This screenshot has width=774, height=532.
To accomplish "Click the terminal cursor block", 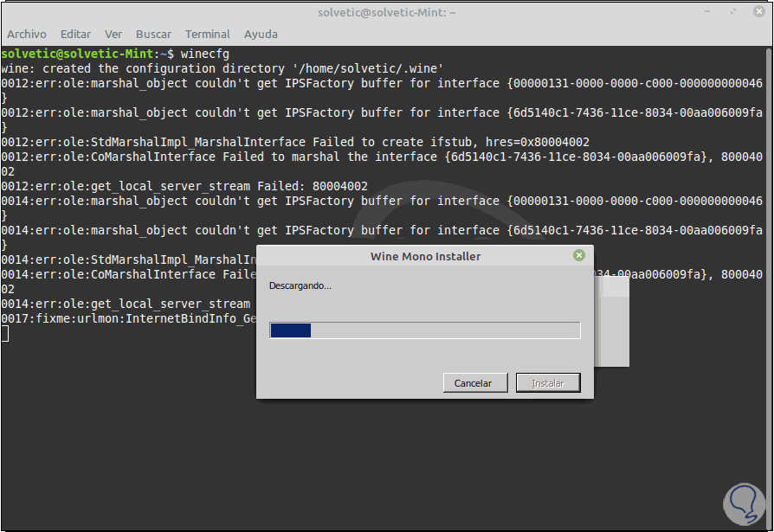I will click(5, 334).
